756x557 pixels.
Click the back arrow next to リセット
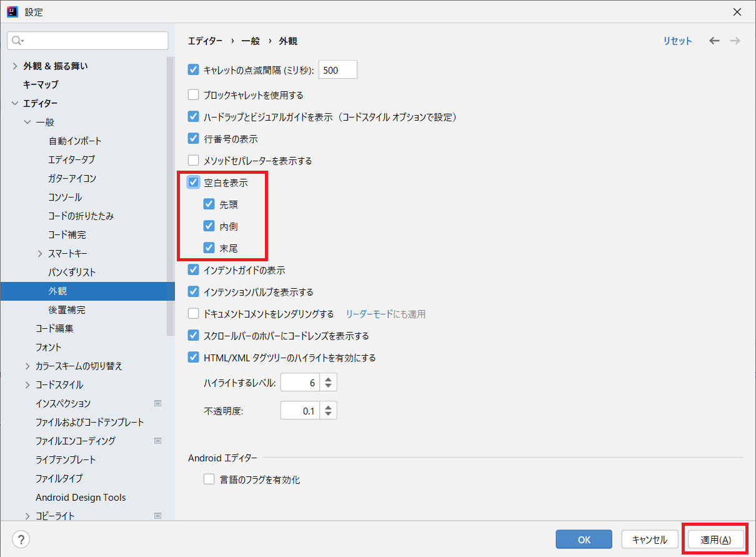click(715, 41)
